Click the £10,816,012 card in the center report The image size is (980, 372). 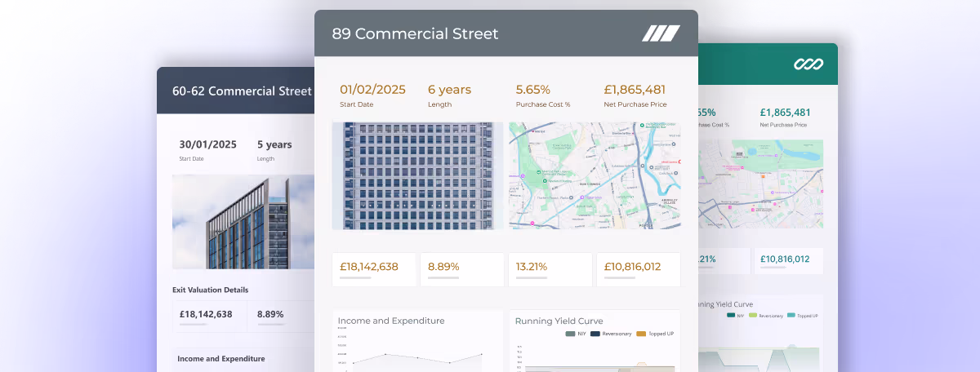[x=639, y=269]
